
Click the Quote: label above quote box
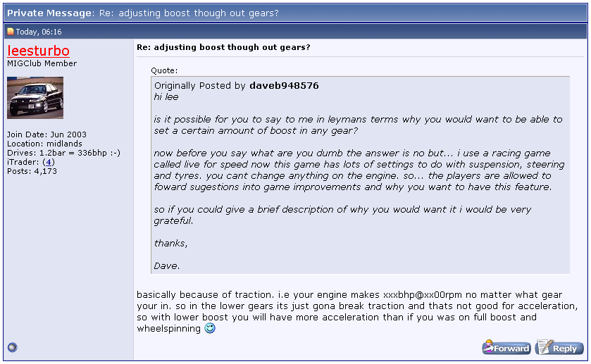coord(164,70)
